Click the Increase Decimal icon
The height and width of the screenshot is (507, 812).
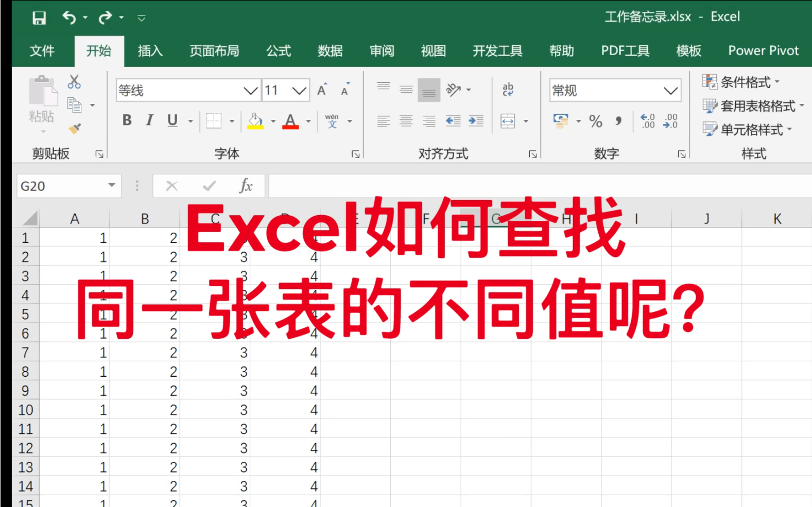pos(647,121)
